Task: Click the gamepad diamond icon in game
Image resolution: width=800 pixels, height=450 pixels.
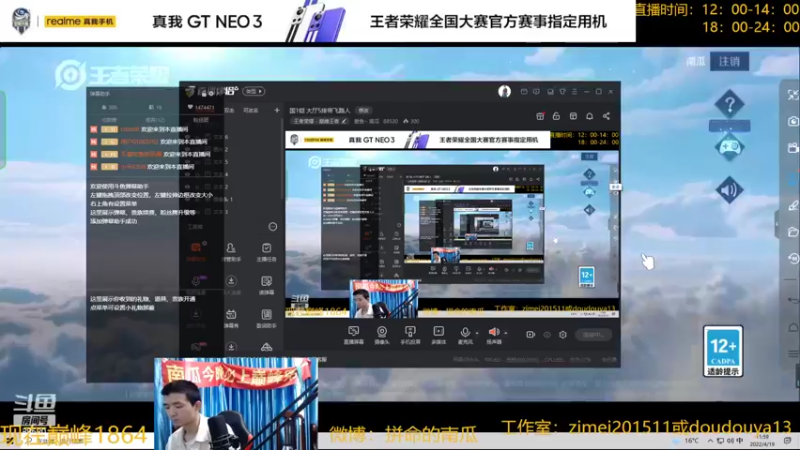Action: click(729, 147)
